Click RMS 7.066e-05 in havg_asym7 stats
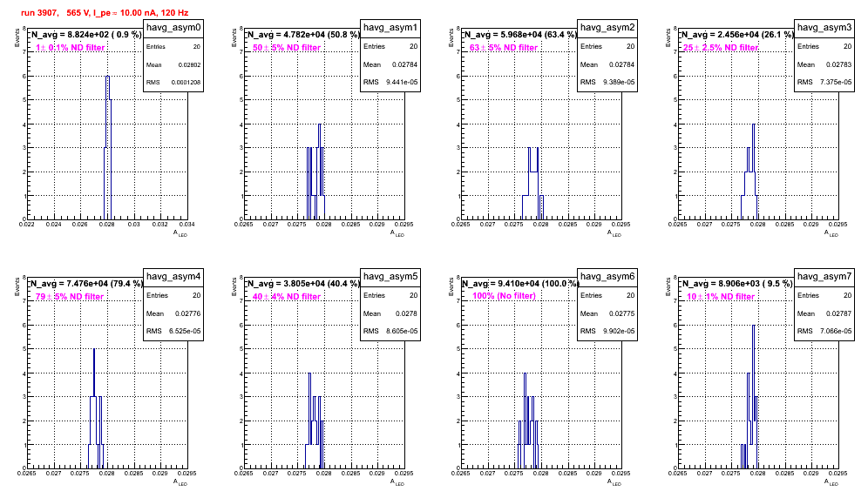 [x=824, y=331]
